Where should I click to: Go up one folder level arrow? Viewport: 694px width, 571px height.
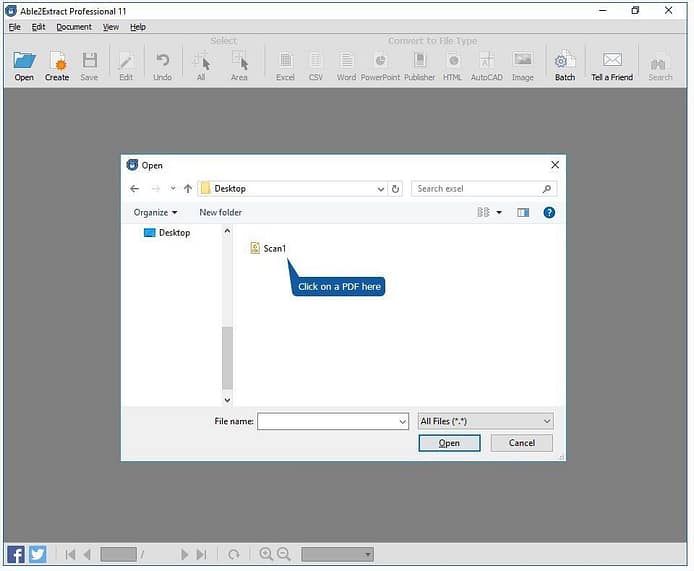pyautogui.click(x=187, y=189)
